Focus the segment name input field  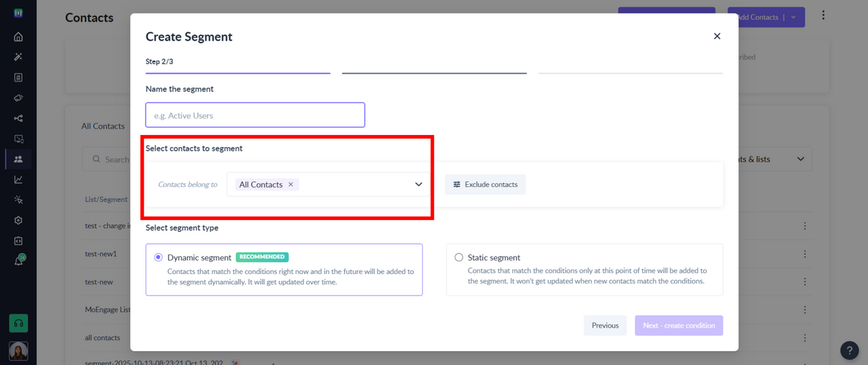[255, 115]
